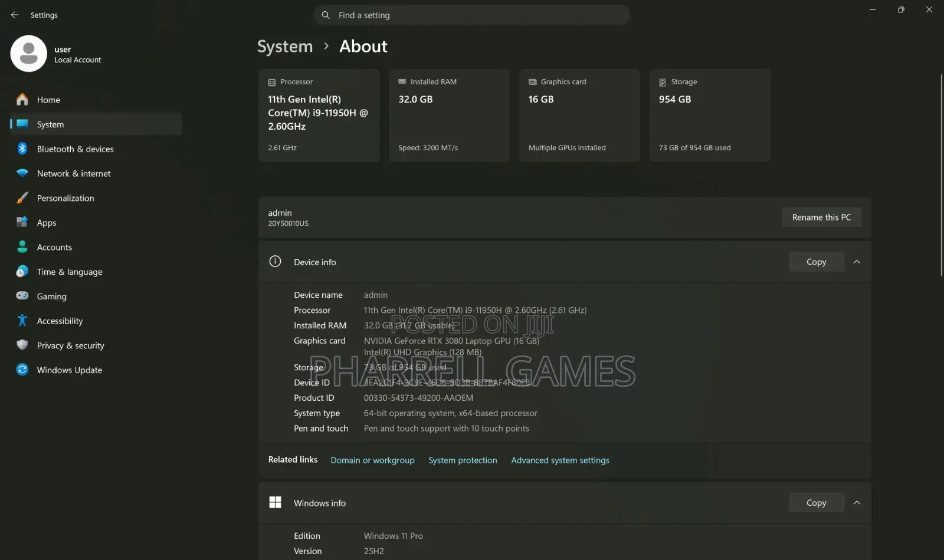Open Network & internet settings
Screen dimensions: 944x560
pyautogui.click(x=96, y=173)
